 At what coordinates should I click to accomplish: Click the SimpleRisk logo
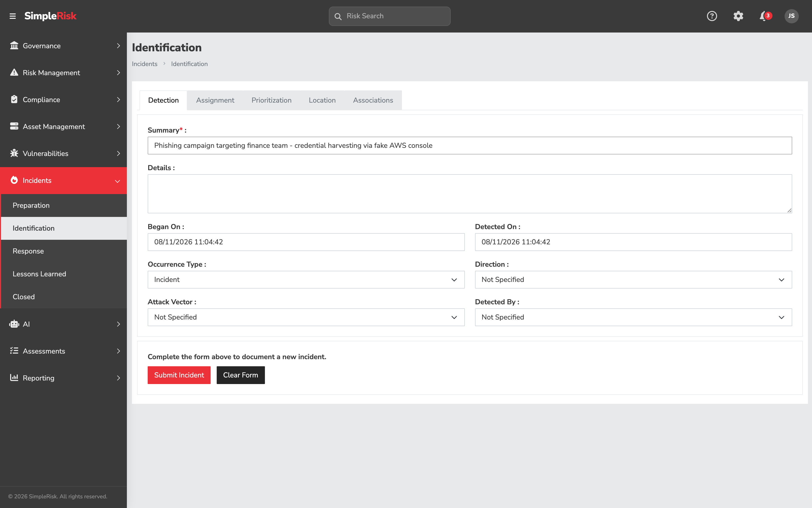[50, 16]
